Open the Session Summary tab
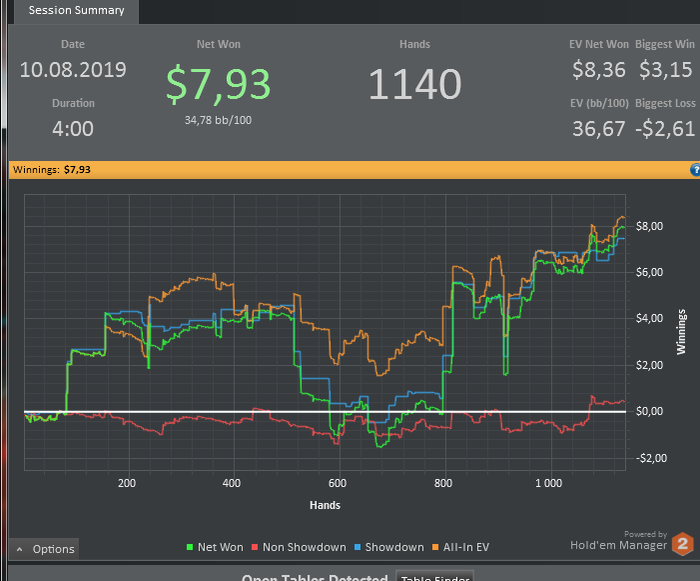 pos(76,11)
